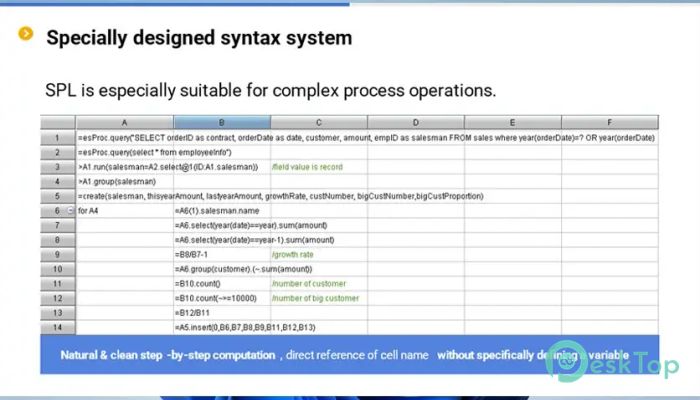This screenshot has height=400, width=700.
Task: Click cell with select * from employeeInfo query
Action: pos(154,153)
